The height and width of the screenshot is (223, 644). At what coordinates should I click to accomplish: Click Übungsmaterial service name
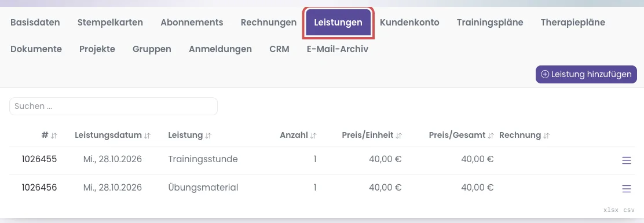[203, 188]
